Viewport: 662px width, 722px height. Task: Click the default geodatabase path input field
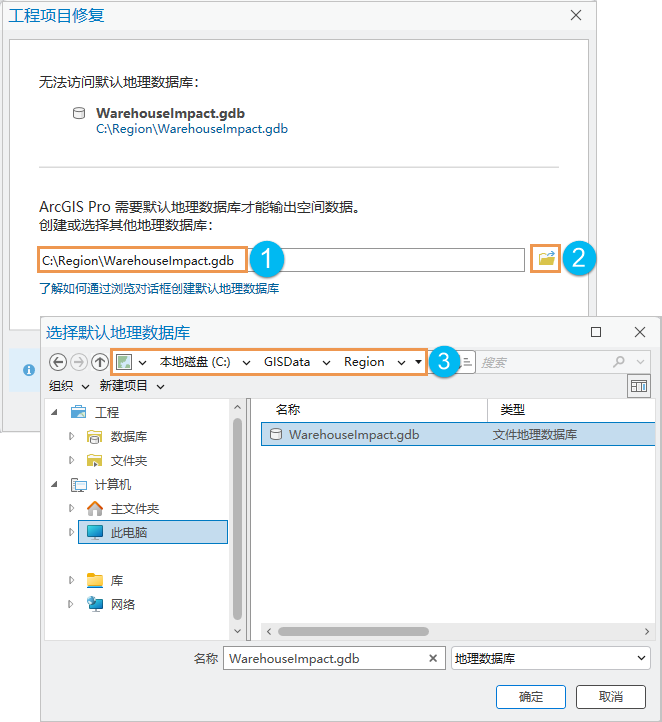(281, 260)
